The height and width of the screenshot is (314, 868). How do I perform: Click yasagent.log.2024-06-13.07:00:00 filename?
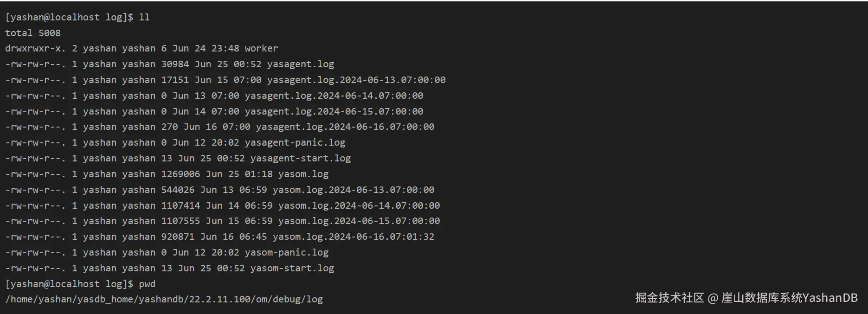coord(356,80)
